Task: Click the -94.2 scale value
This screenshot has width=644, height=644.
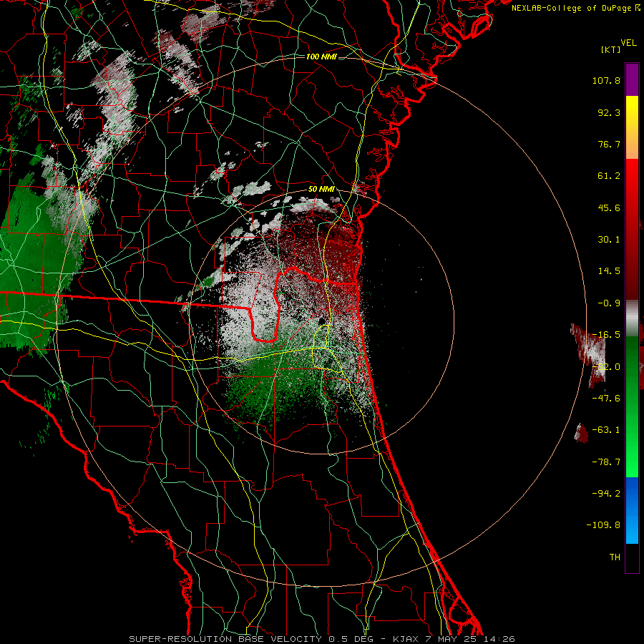Action: (606, 494)
